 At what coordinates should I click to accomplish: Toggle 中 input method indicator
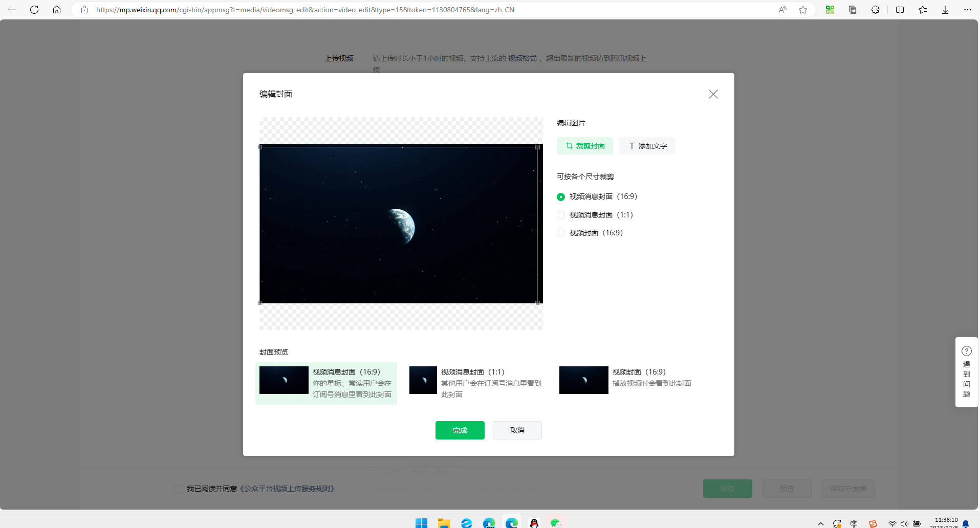point(854,523)
